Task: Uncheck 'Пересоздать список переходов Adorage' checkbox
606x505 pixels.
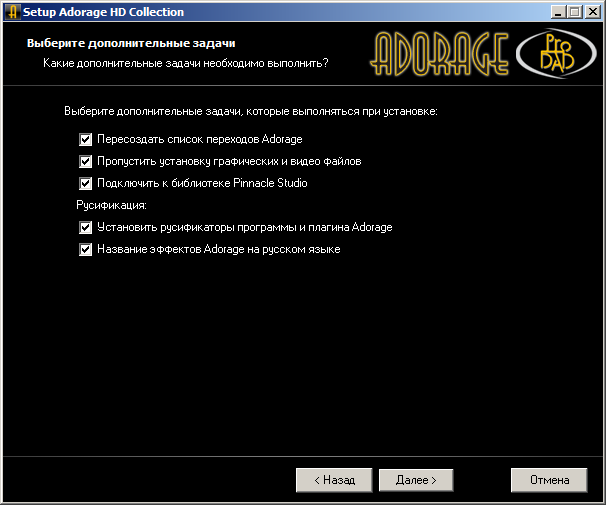Action: click(85, 139)
